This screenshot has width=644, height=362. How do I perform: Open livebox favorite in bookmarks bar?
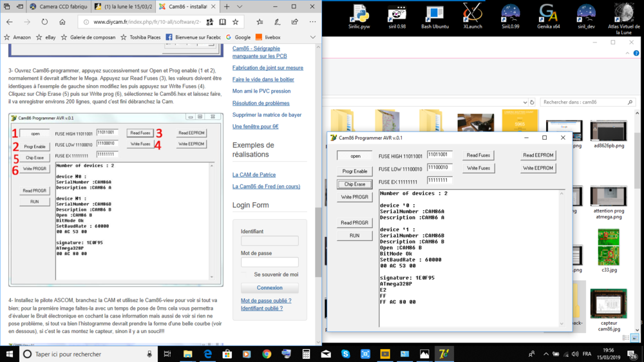pyautogui.click(x=268, y=37)
